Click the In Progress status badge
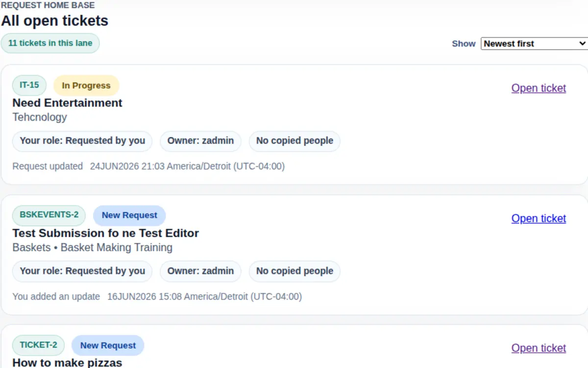Viewport: 588px width, 368px height. tap(86, 85)
